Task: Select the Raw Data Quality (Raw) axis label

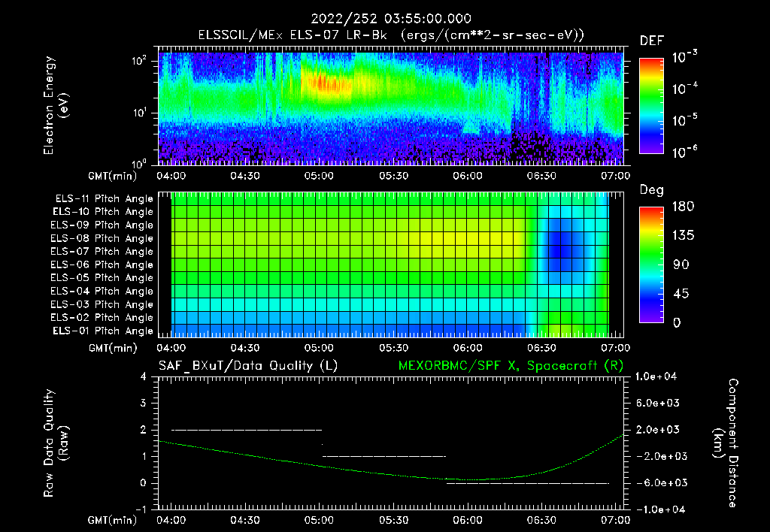Action: (x=56, y=443)
